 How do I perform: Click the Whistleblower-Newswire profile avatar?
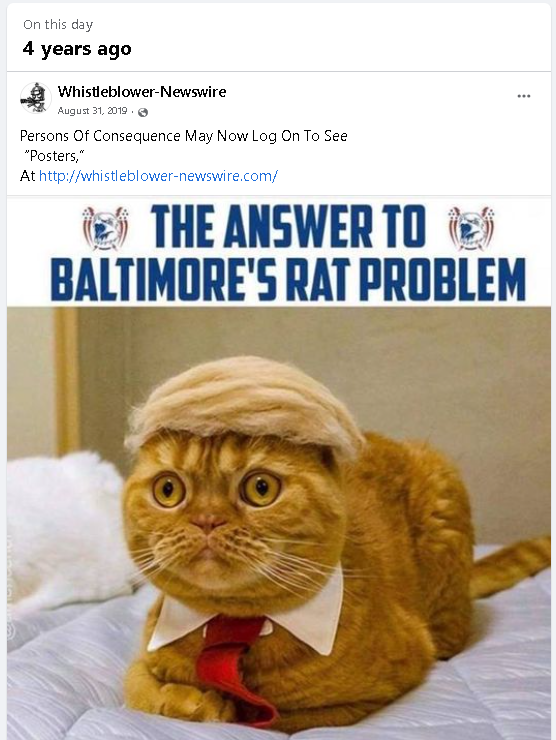pos(36,99)
